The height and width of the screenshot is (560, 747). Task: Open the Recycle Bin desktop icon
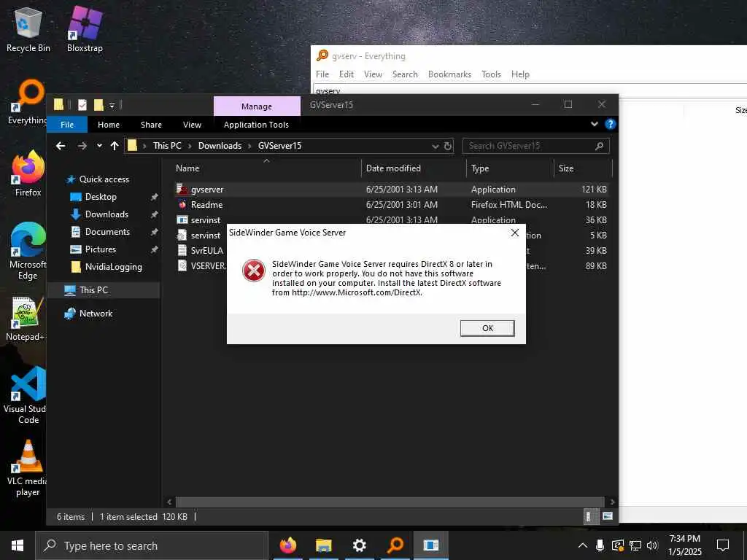(x=28, y=29)
